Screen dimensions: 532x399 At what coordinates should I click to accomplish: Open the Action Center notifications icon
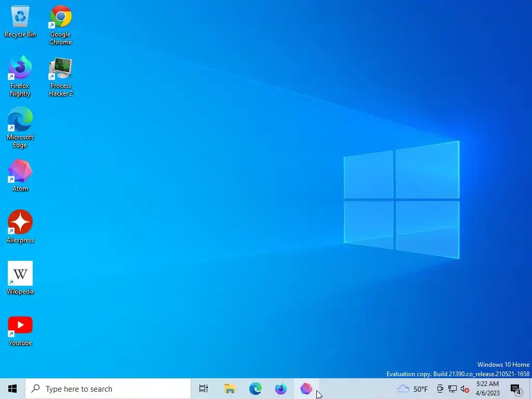(x=516, y=389)
